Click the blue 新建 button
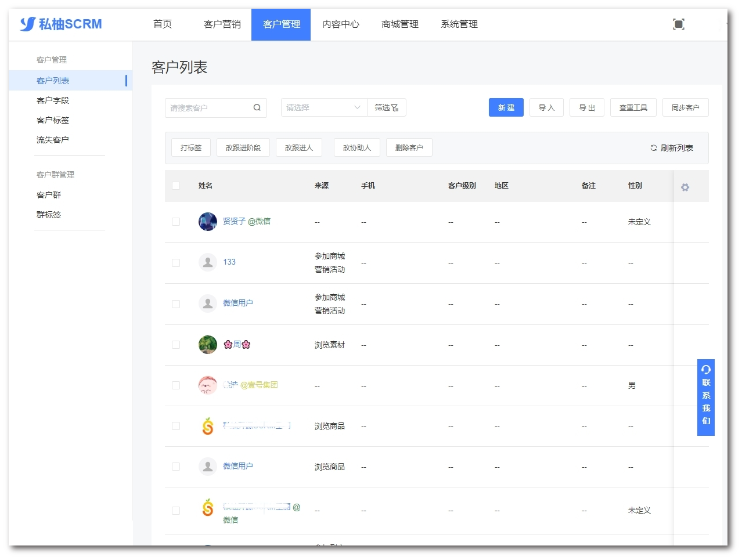Screen dimensions: 742x560 506,107
